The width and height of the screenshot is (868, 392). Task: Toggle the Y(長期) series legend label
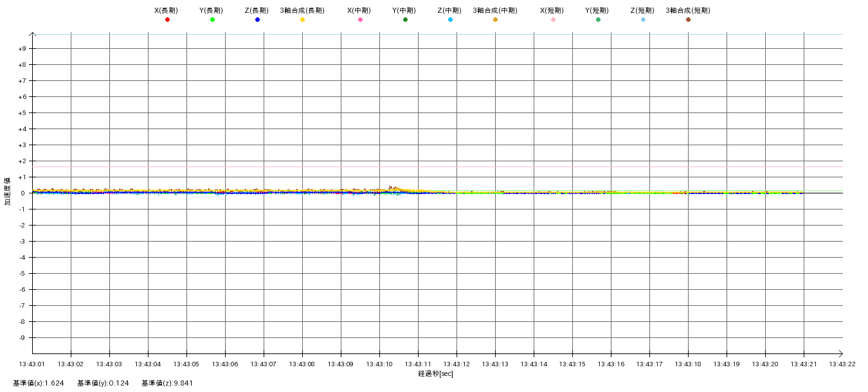tap(212, 10)
